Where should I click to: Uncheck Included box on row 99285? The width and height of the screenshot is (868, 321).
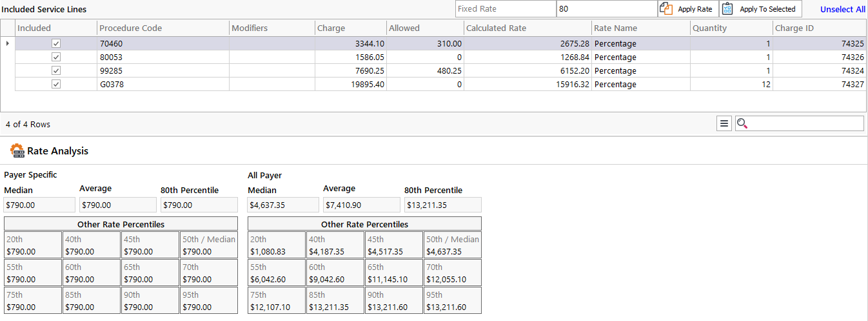click(56, 70)
